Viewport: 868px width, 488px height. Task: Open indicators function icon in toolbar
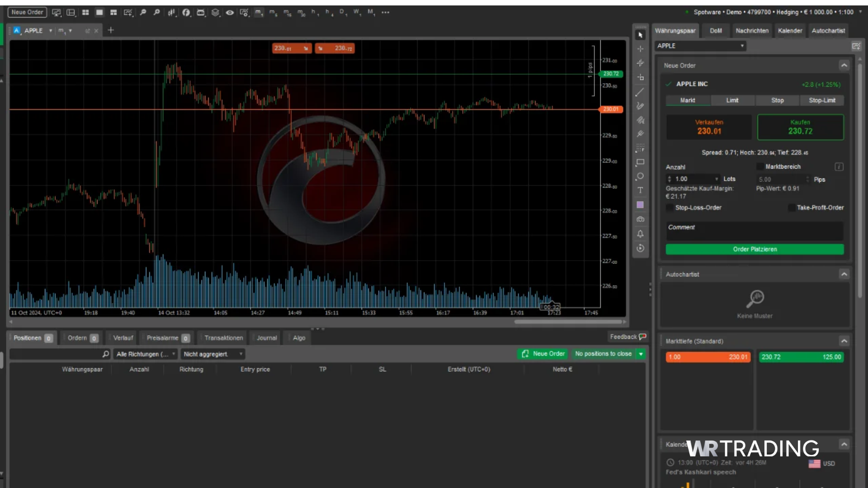coord(186,12)
